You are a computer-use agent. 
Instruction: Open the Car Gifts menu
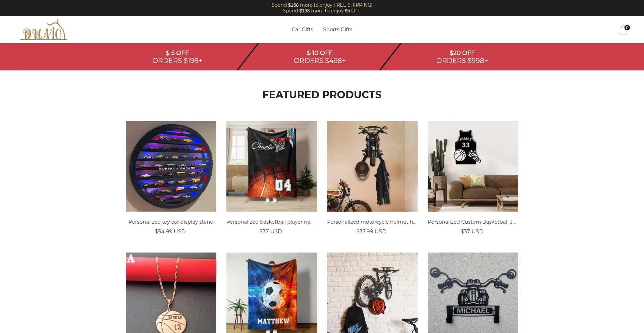coord(302,30)
